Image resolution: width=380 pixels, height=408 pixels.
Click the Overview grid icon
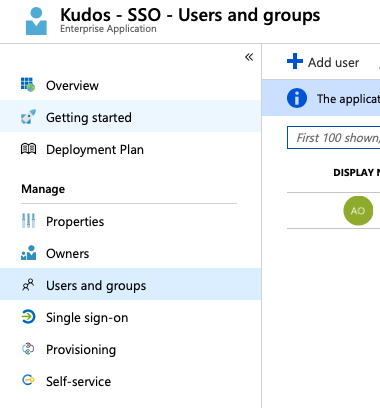click(x=28, y=85)
